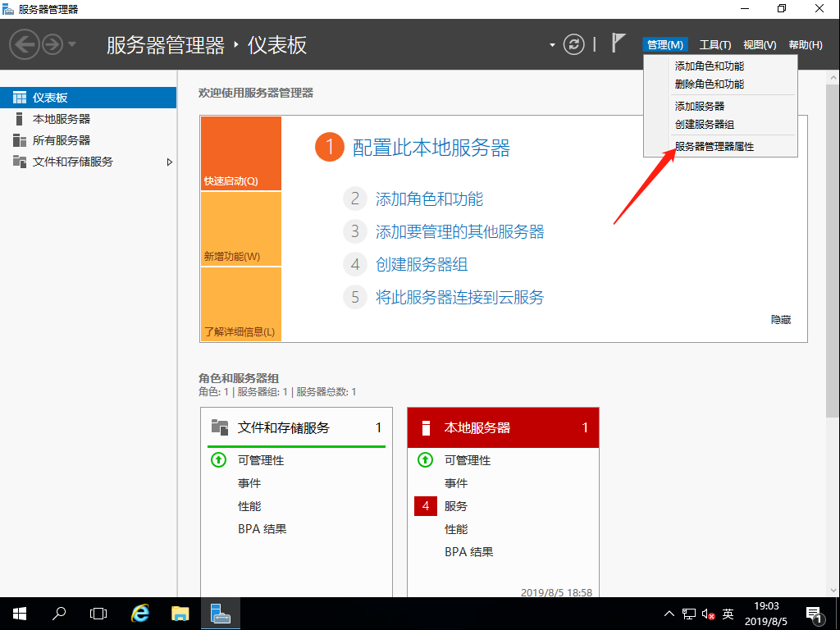Open 添加角色和功能 welcome link
This screenshot has width=840, height=630.
429,199
